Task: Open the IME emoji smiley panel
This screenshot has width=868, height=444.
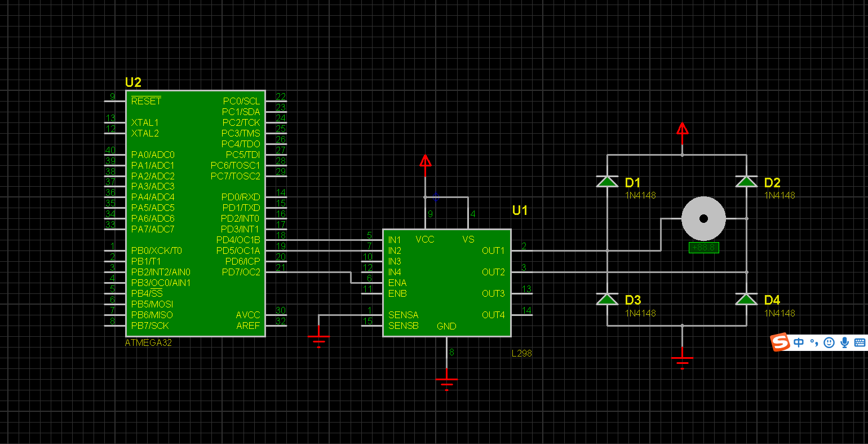Action: click(x=829, y=342)
